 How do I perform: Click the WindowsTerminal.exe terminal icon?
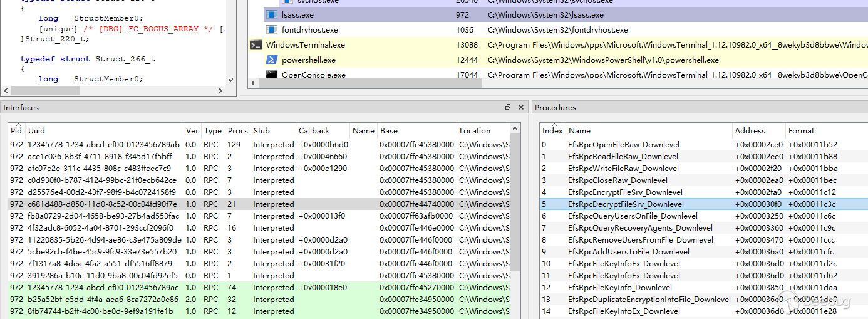[x=256, y=44]
